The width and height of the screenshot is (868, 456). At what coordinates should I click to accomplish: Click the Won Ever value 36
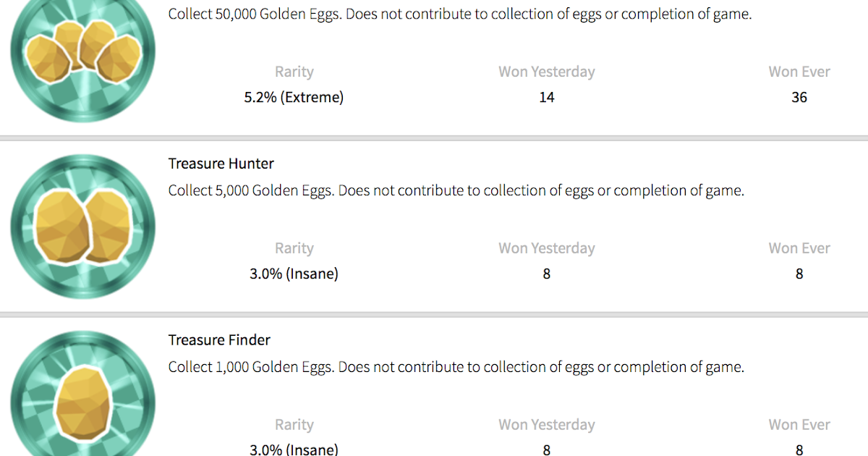tap(799, 98)
